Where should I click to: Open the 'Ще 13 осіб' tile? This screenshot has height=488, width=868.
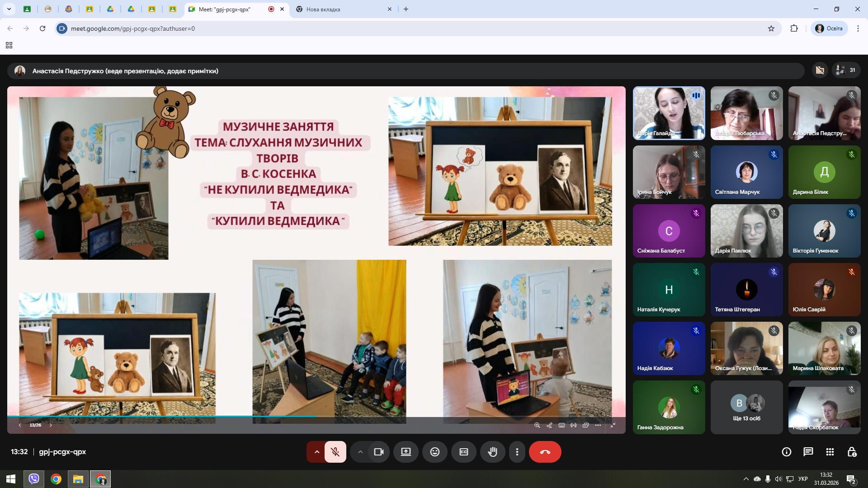747,407
